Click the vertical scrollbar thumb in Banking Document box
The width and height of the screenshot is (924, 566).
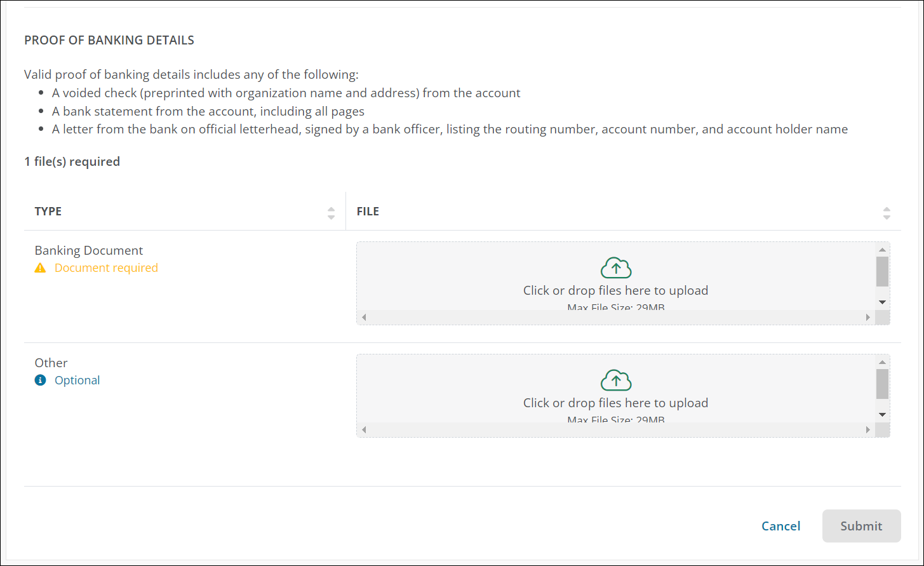click(882, 272)
